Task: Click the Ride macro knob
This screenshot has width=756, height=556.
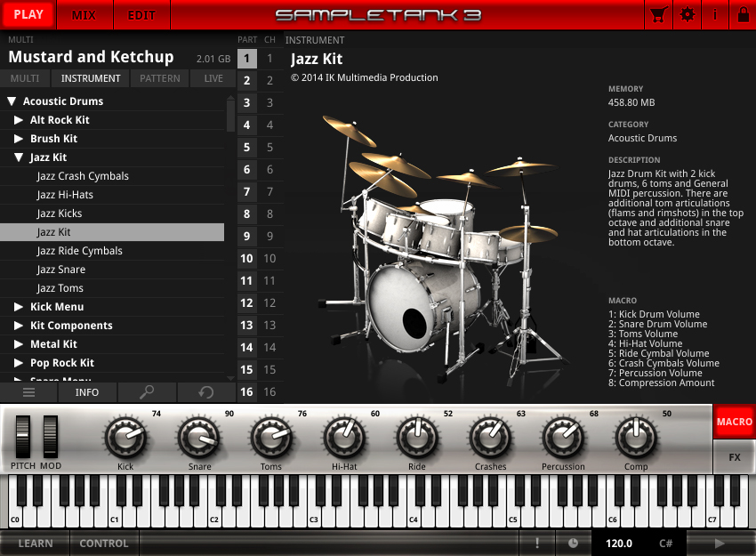Action: 417,438
